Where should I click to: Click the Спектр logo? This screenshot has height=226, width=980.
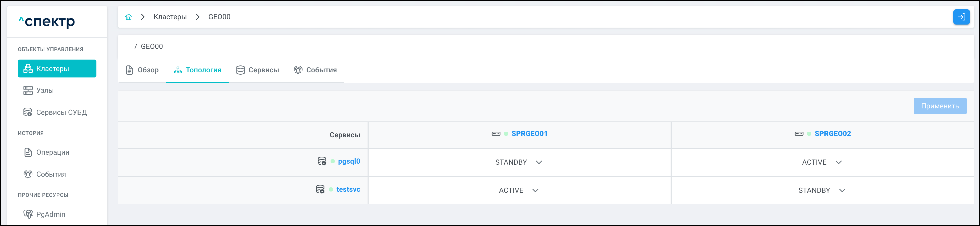tap(47, 21)
